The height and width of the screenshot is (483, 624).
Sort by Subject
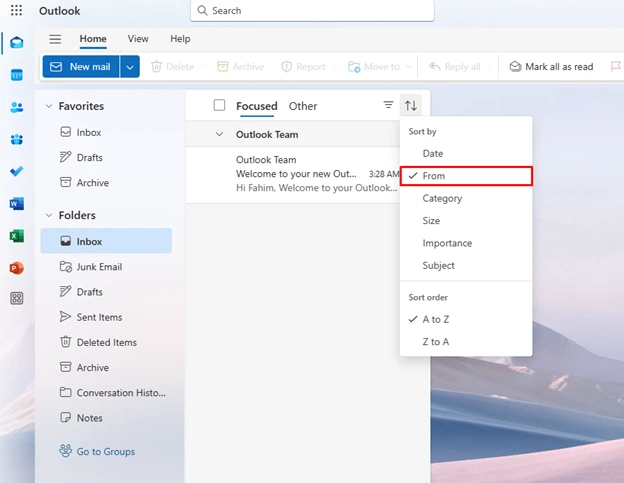click(x=466, y=265)
